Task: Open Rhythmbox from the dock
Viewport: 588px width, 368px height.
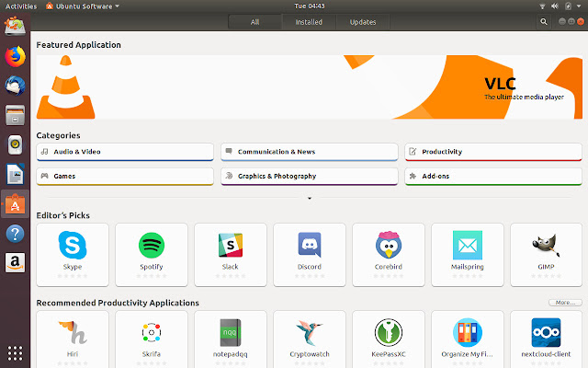Action: pyautogui.click(x=15, y=144)
